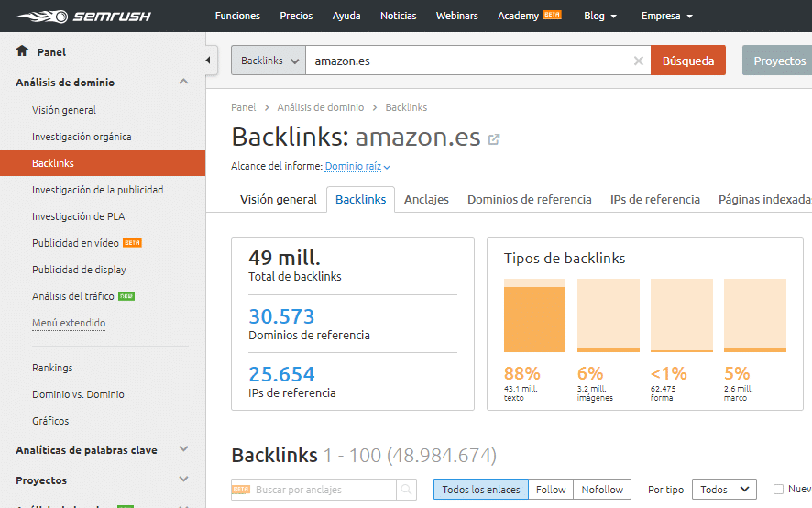Click the Panel breadcrumb link
Screen dimensions: 812x508
(244, 107)
